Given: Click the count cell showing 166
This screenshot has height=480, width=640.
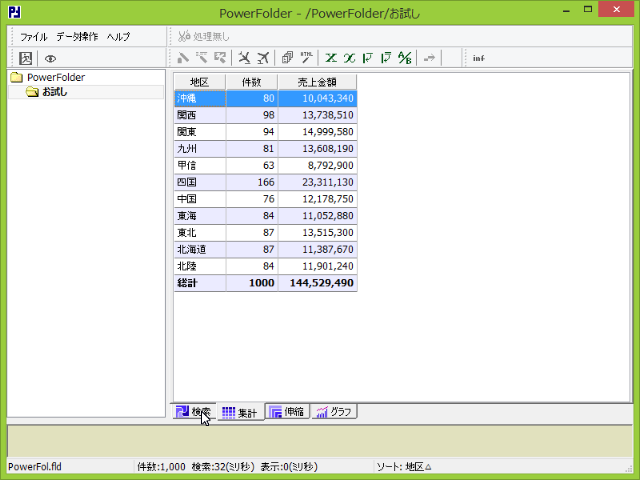Looking at the screenshot, I should point(252,182).
